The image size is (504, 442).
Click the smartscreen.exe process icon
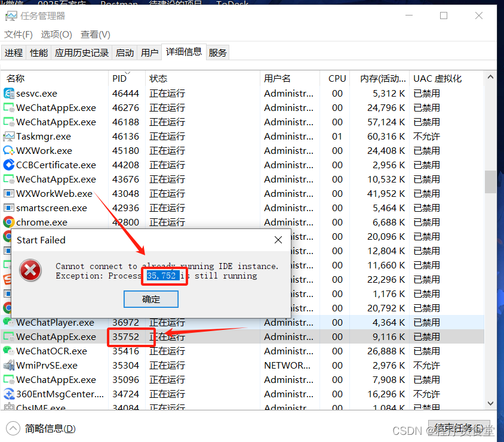click(x=9, y=208)
